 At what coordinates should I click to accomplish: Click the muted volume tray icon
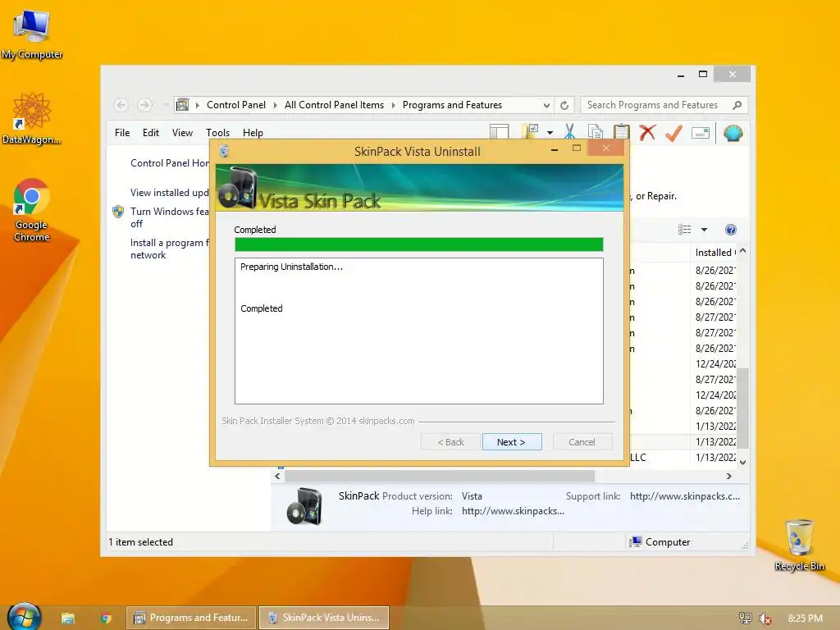coord(765,619)
